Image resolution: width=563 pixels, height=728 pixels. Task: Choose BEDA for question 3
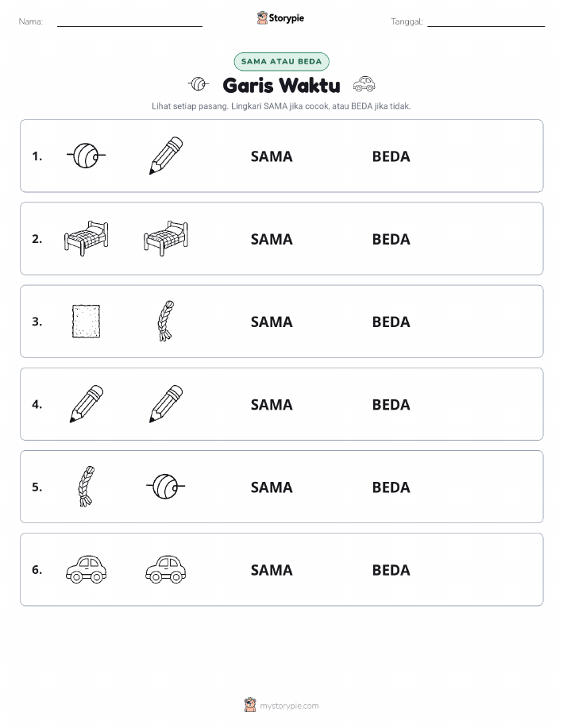coord(391,322)
